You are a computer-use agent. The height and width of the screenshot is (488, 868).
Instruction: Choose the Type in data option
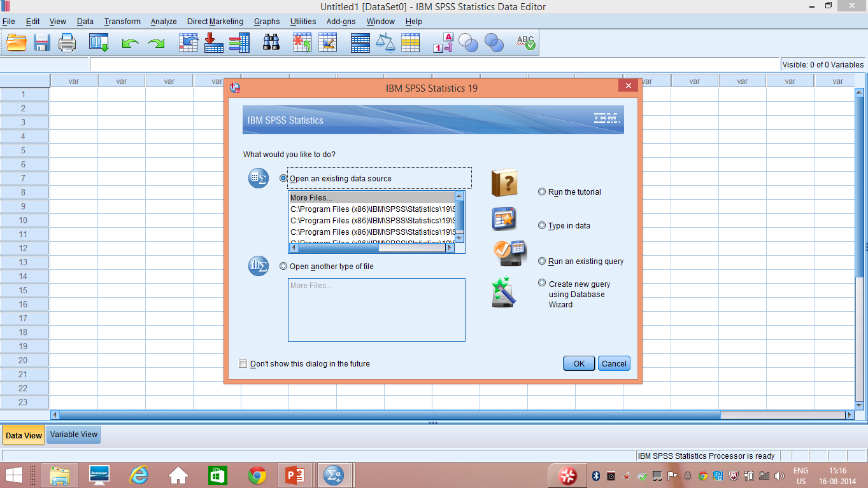coord(542,225)
